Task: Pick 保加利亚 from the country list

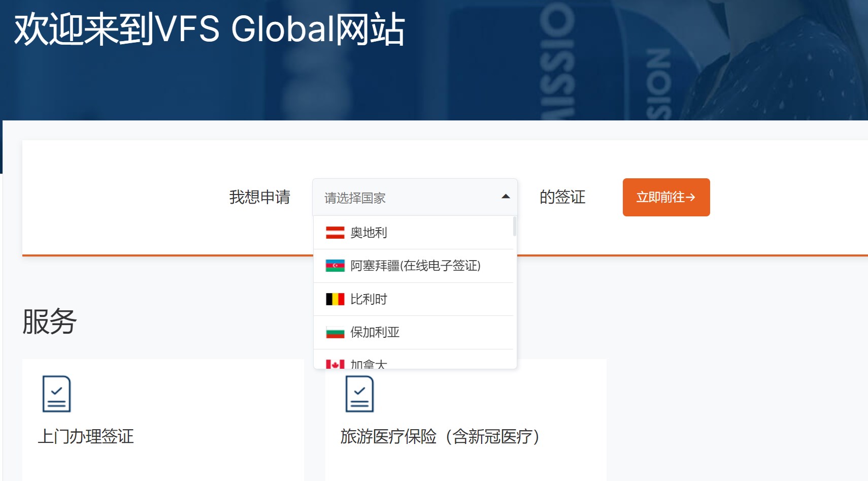Action: tap(413, 332)
